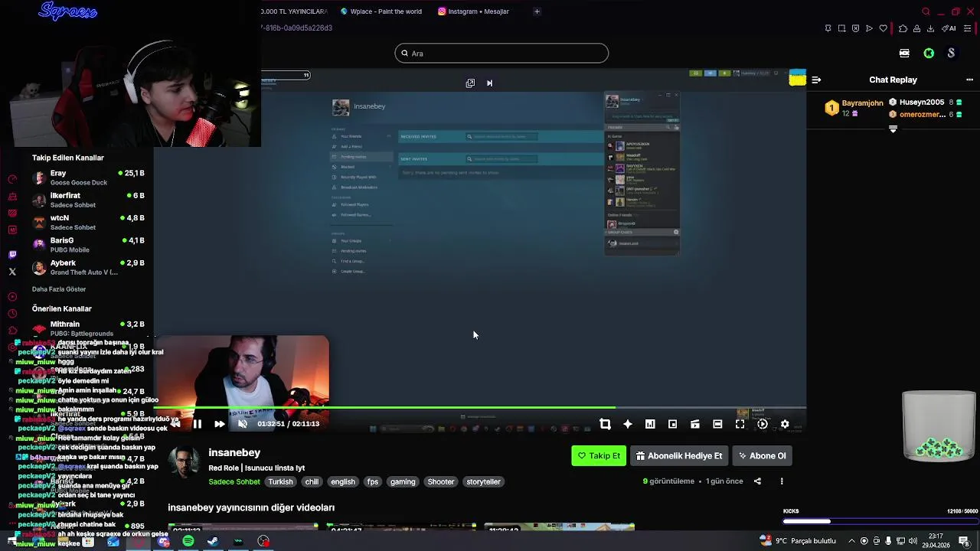Click the browser send-flow arrow icon
This screenshot has height=551, width=980.
click(x=869, y=28)
